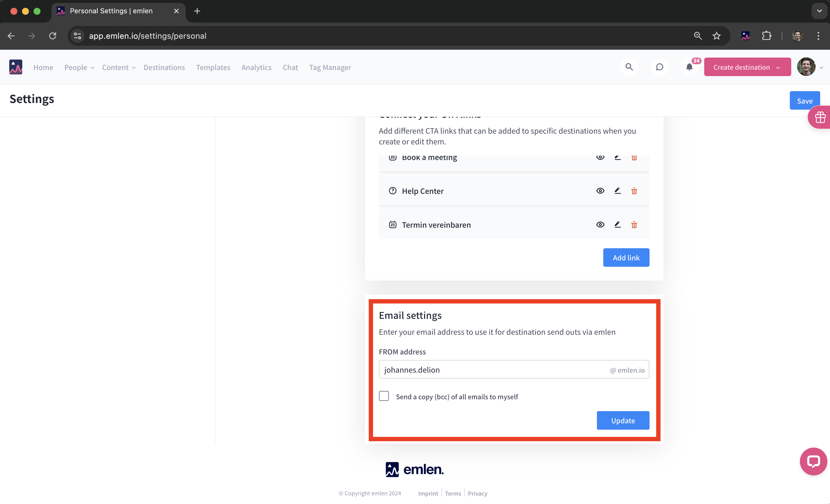Enable bcc copy of all emails checkbox

click(x=384, y=396)
